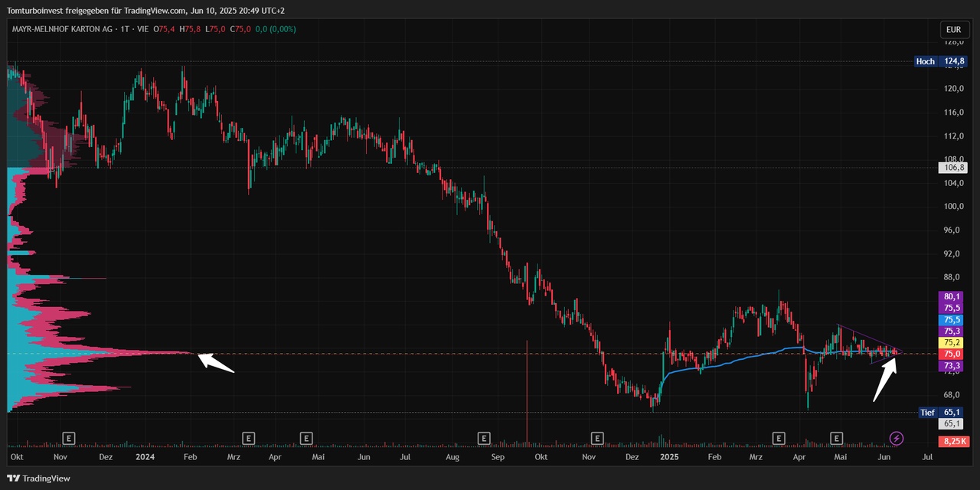Click the Tief 65,1 low label
980x490 pixels.
pyautogui.click(x=942, y=412)
